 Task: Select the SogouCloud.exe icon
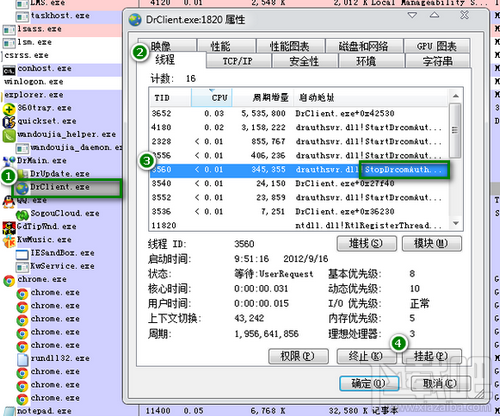(22, 214)
